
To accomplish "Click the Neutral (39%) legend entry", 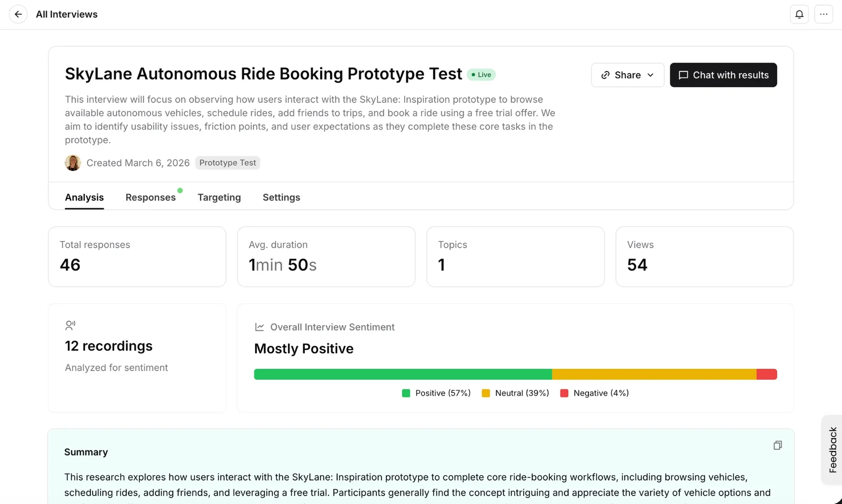I will tap(515, 393).
